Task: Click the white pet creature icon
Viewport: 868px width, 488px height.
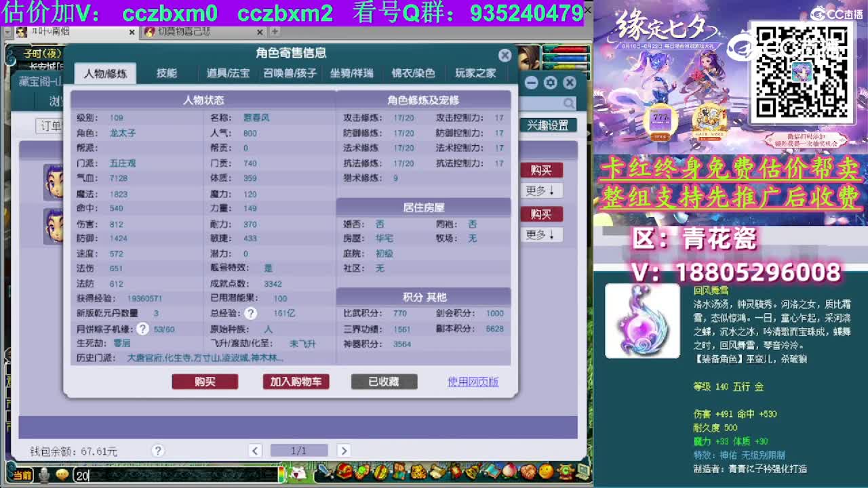Action: (x=297, y=474)
